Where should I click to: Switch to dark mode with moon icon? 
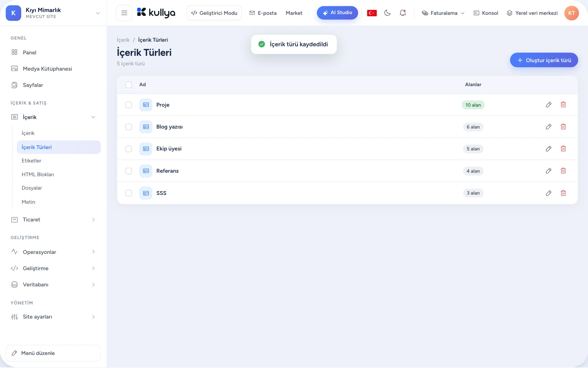387,13
